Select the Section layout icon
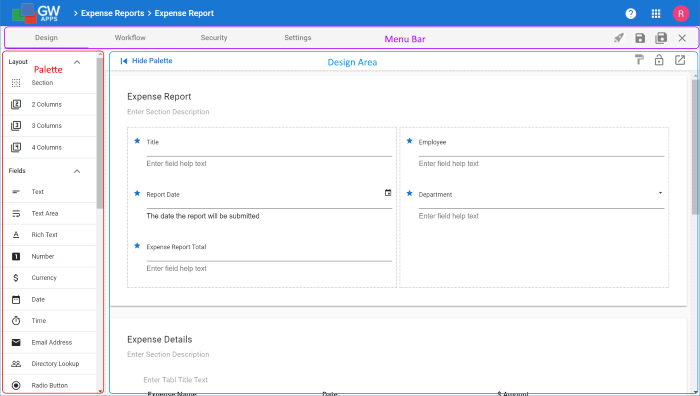 [16, 83]
